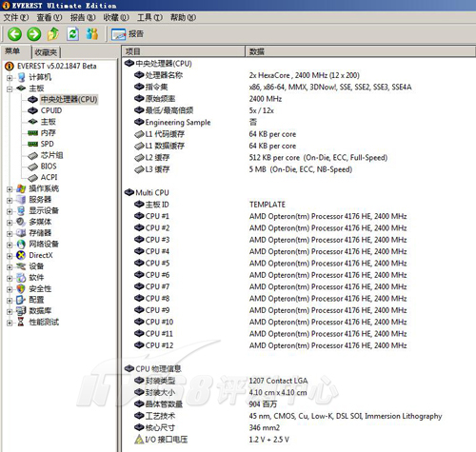
Task: Open the 工具 menu
Action: coord(149,17)
